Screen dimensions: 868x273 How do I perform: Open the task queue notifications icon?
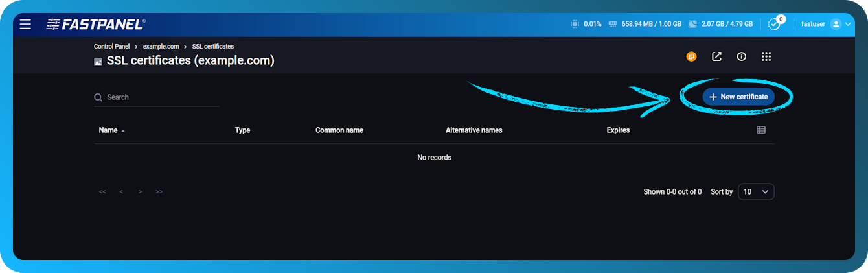coord(774,24)
